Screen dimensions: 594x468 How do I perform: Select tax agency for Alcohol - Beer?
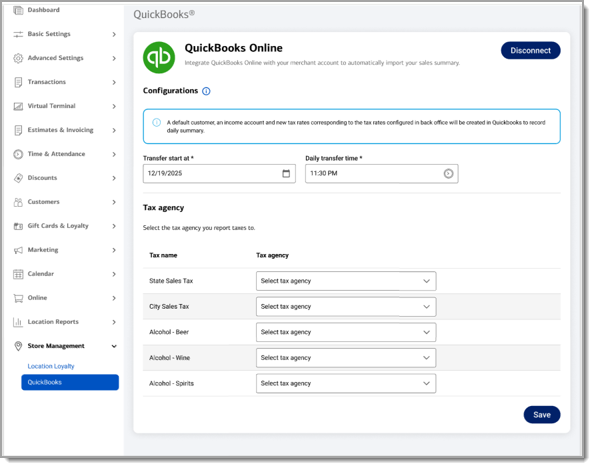[346, 332]
